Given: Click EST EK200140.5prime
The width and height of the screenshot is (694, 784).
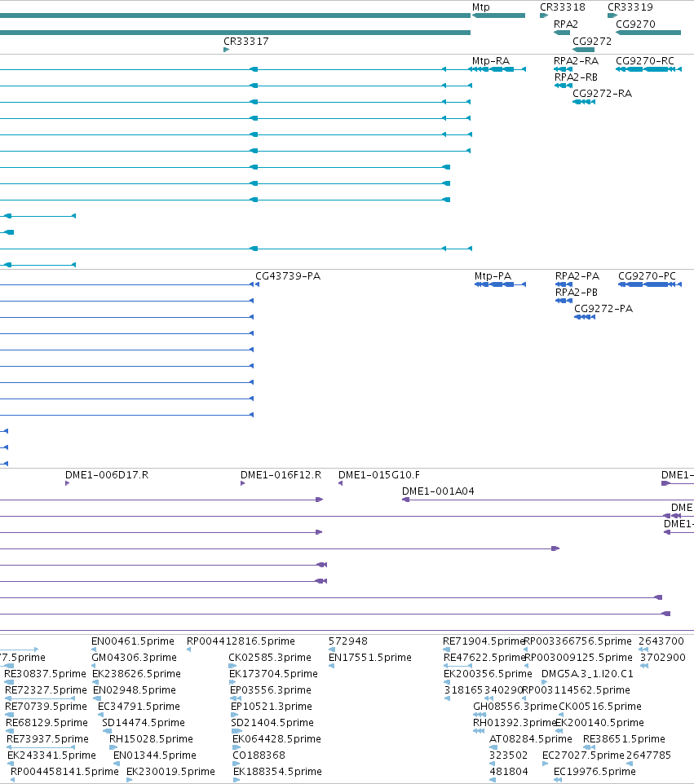Looking at the screenshot, I should [599, 723].
